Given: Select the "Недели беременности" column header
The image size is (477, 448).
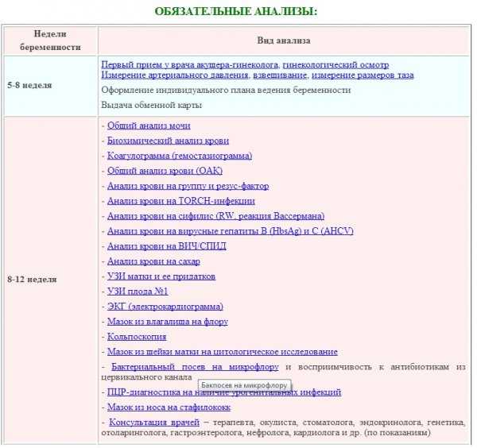Looking at the screenshot, I should coord(50,41).
